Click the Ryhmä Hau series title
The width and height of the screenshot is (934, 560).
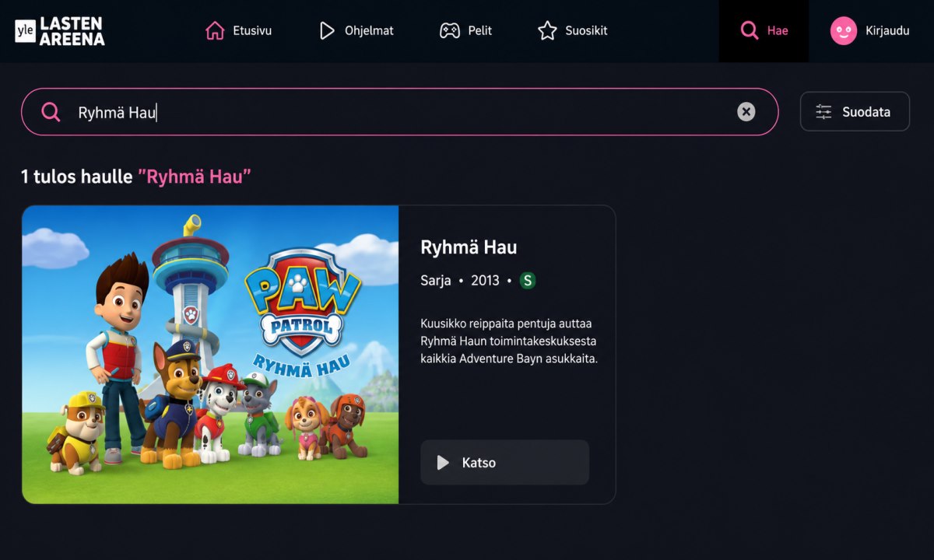(469, 247)
